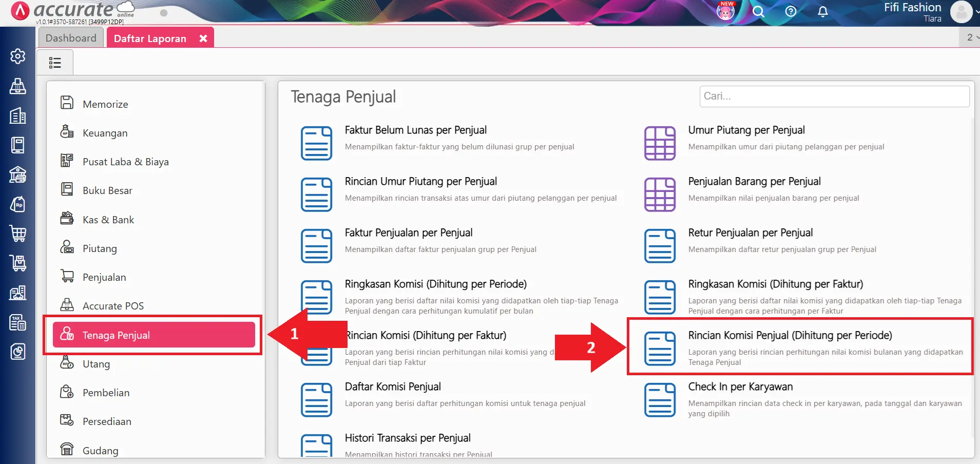This screenshot has height=464, width=980.
Task: Open the tax document sidebar icon
Action: coord(18,322)
